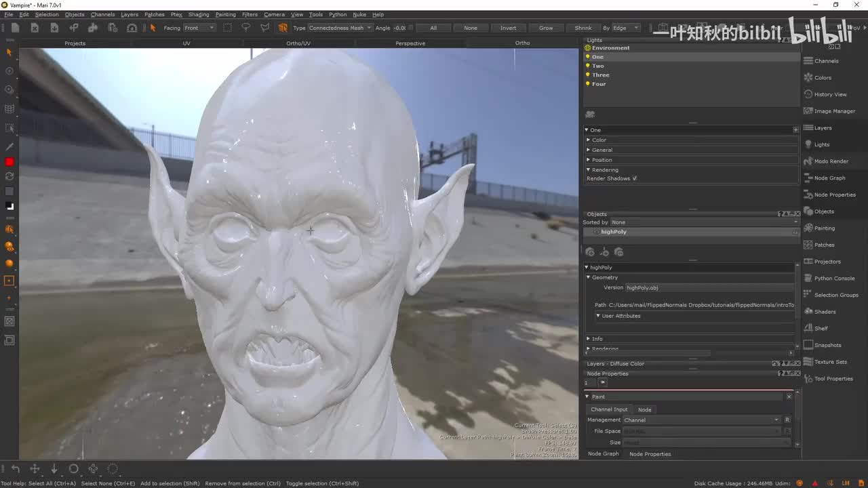Click the New Project file icon
Image resolution: width=868 pixels, height=488 pixels.
(15, 28)
